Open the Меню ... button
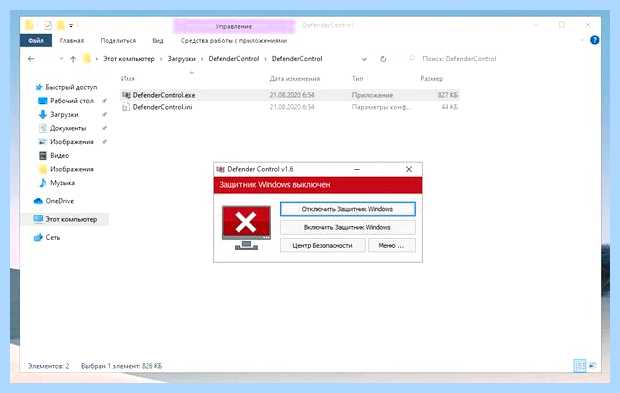The image size is (620, 393). click(391, 246)
